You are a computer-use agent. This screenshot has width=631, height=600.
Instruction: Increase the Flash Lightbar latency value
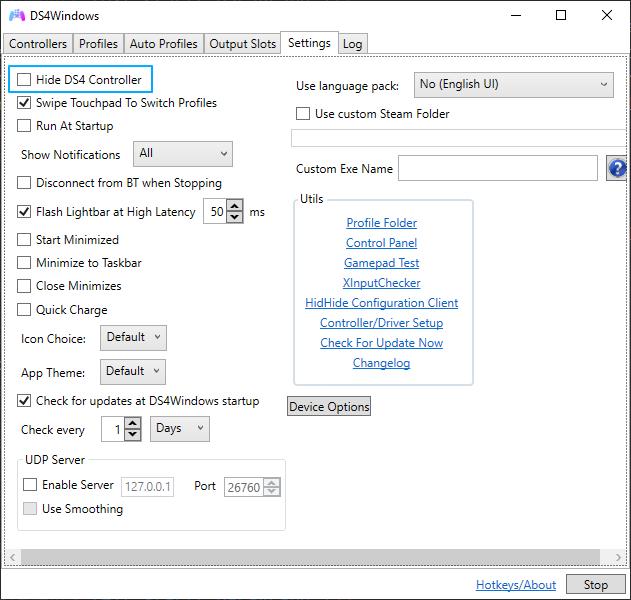point(235,207)
